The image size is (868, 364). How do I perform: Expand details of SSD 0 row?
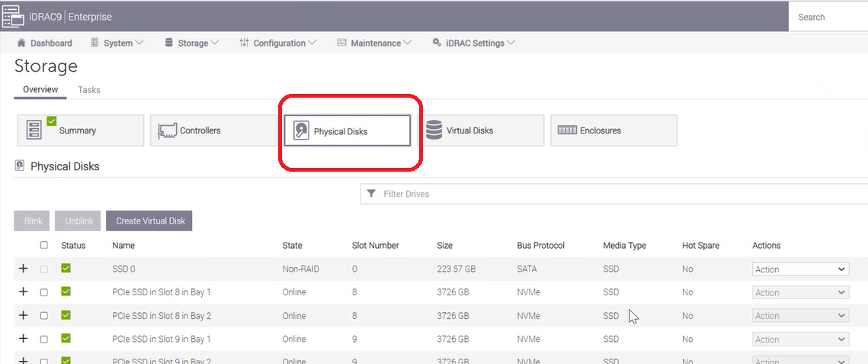[x=24, y=268]
